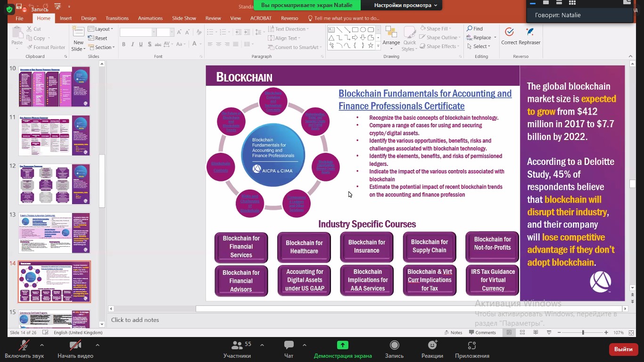Click the red Leave meeting button
The height and width of the screenshot is (362, 644).
(x=623, y=349)
